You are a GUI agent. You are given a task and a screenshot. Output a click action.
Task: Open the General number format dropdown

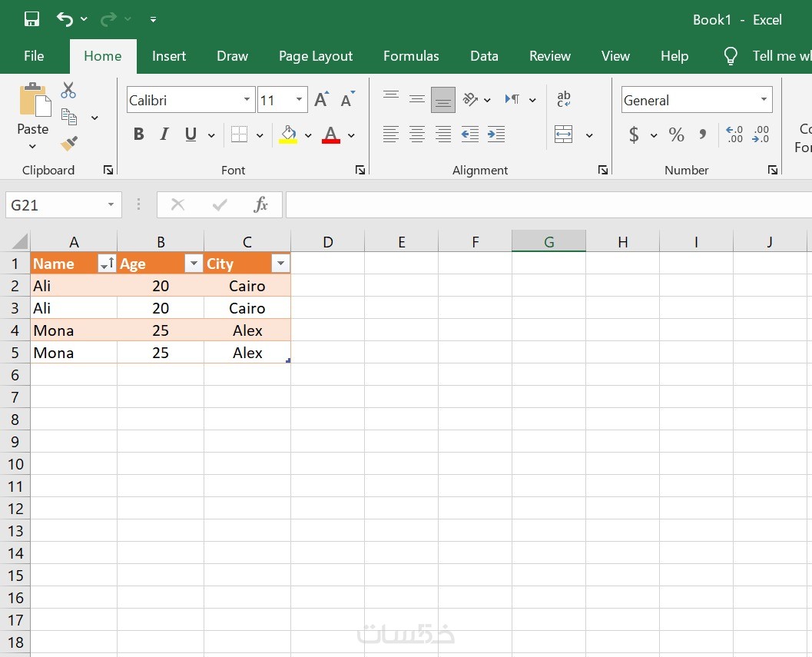[x=764, y=99]
